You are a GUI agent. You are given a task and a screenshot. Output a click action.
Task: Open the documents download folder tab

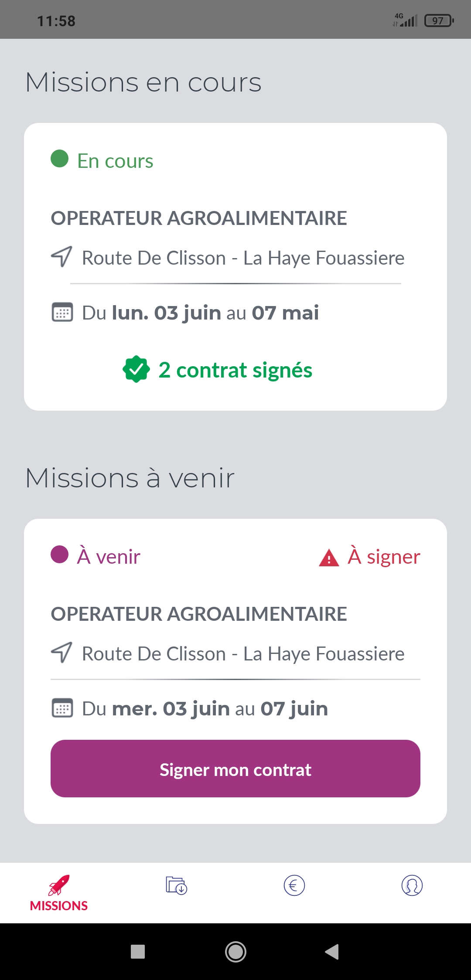[177, 885]
